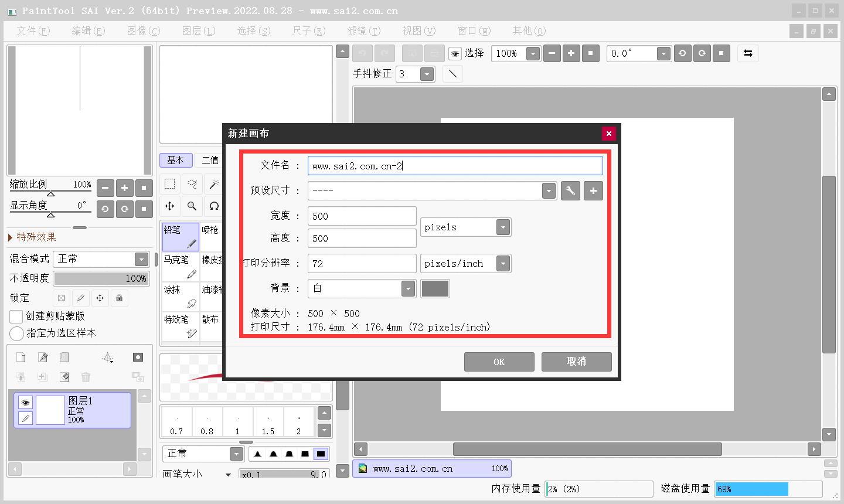Open the 预设尺寸 dropdown
The height and width of the screenshot is (504, 844).
click(549, 191)
